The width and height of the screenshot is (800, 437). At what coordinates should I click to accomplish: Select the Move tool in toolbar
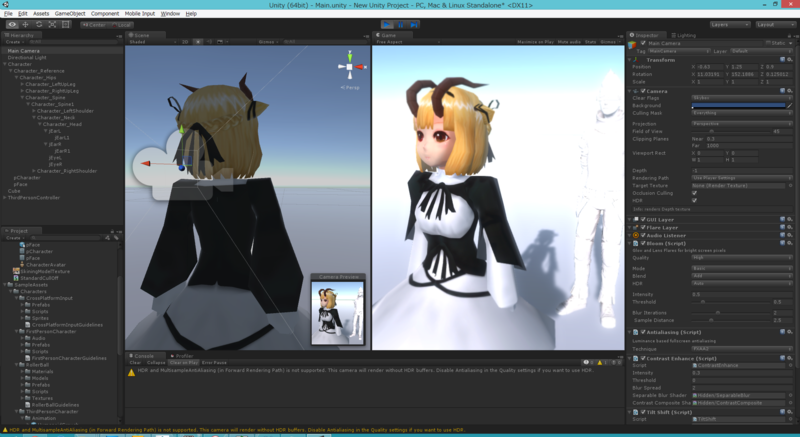(25, 24)
